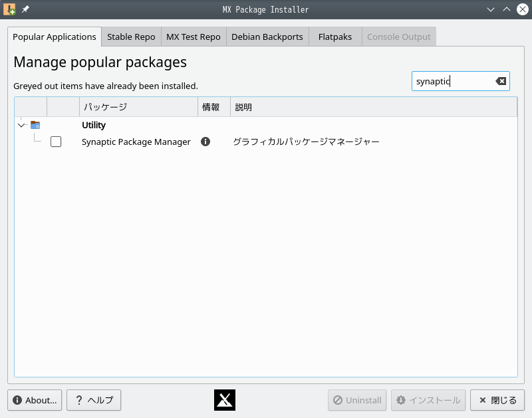Click the 説明 column header
Viewport: 532px width, 418px height.
coord(374,107)
